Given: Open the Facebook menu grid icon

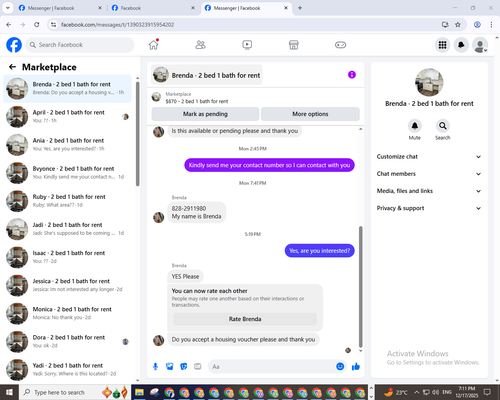Looking at the screenshot, I should tap(442, 45).
